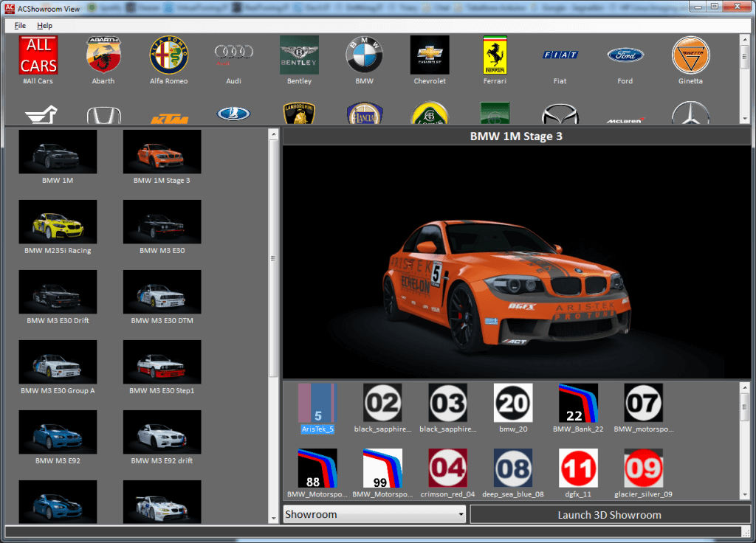This screenshot has width=756, height=543.
Task: Choose the BMW M3 E30 Drift car
Action: point(58,292)
